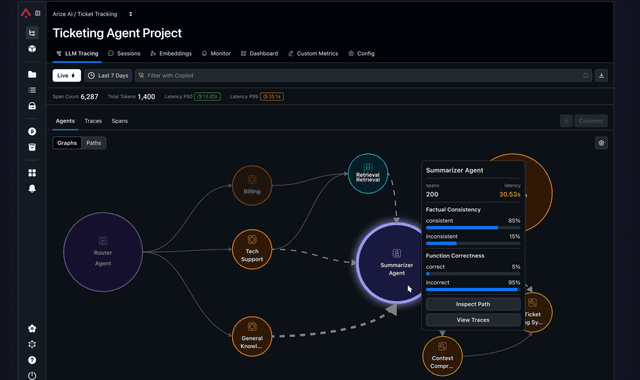Viewport: 640px width, 380px height.
Task: Select the Tech Support node
Action: (x=252, y=249)
